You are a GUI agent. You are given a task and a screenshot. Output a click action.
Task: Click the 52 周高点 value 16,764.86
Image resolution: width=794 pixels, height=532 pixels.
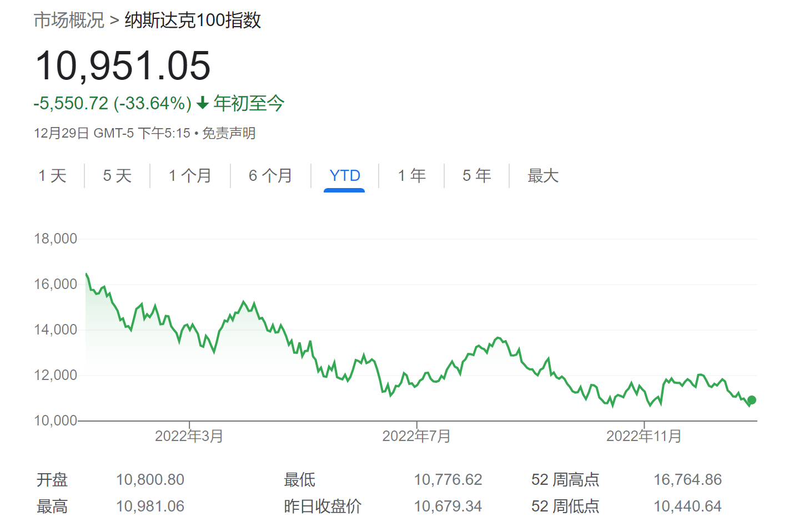pyautogui.click(x=688, y=479)
